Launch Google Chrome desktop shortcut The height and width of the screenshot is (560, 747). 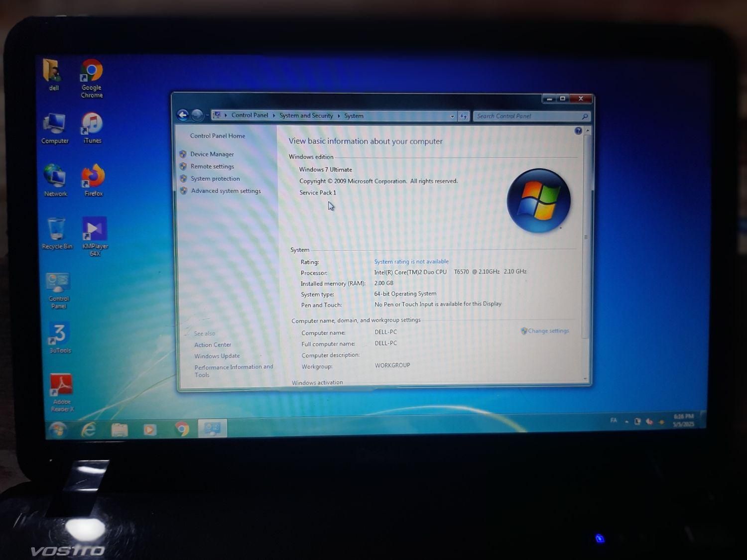click(x=92, y=78)
